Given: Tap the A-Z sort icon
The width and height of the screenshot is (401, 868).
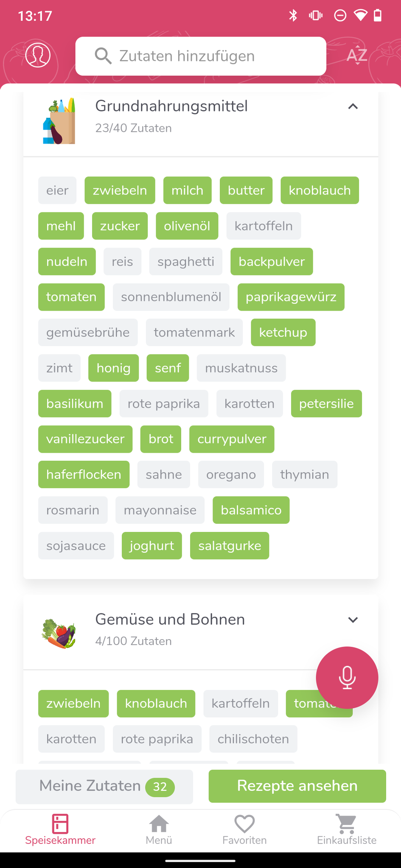Looking at the screenshot, I should [356, 56].
